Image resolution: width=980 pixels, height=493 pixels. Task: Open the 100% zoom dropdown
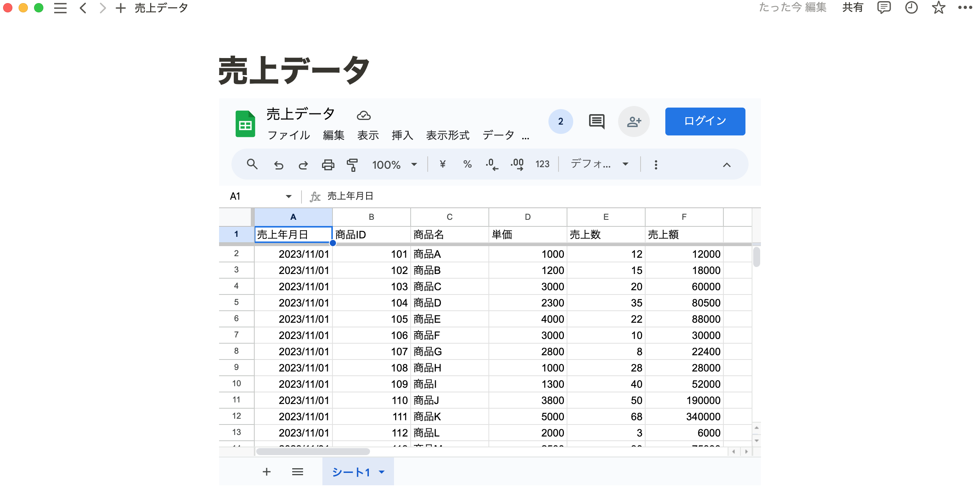click(x=395, y=165)
